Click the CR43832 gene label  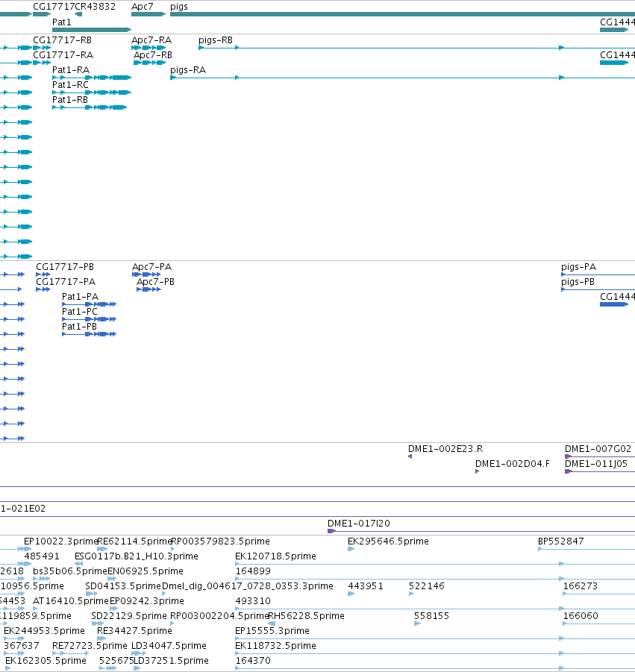point(96,7)
